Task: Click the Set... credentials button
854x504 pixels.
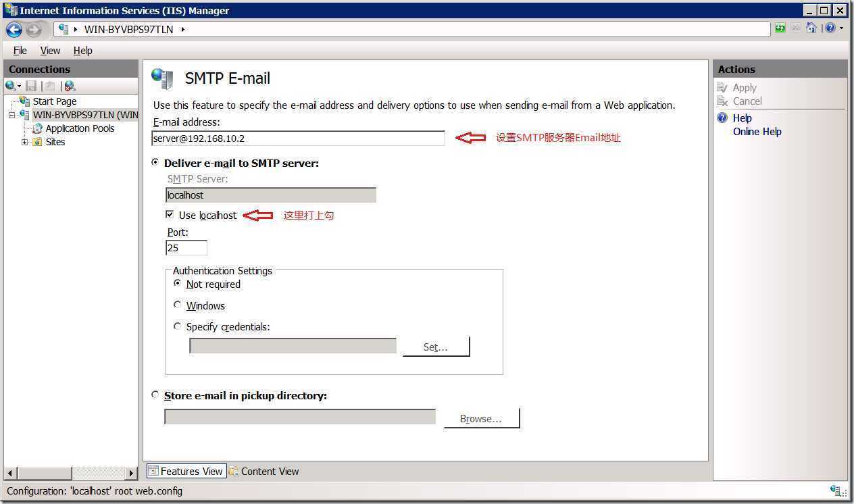Action: click(x=436, y=347)
